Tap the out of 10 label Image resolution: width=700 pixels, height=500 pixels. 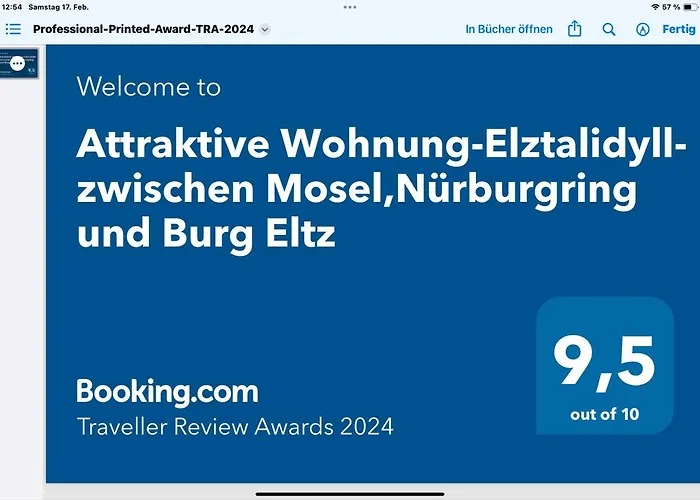click(x=605, y=414)
